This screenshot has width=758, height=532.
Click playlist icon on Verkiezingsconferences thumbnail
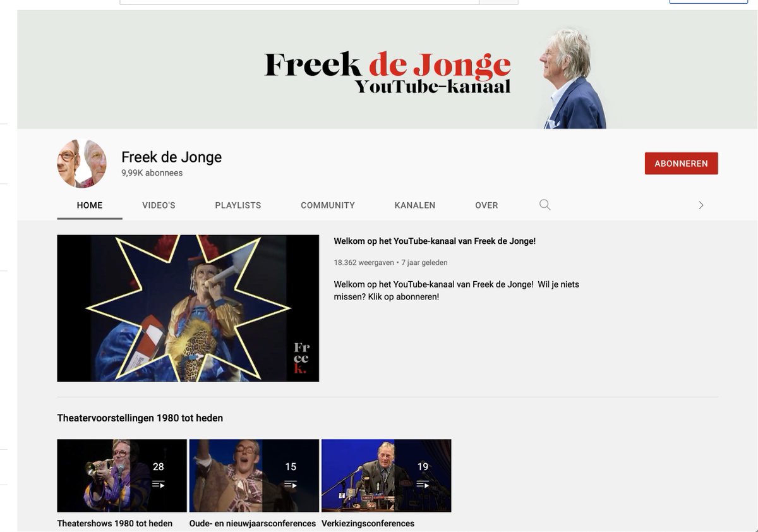[423, 485]
